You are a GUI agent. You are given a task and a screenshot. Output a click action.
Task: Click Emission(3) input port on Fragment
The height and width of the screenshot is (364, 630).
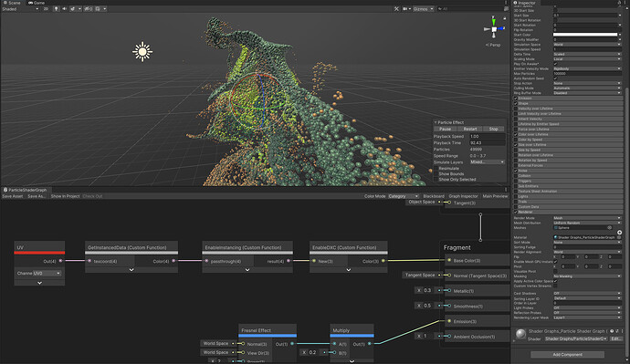449,321
